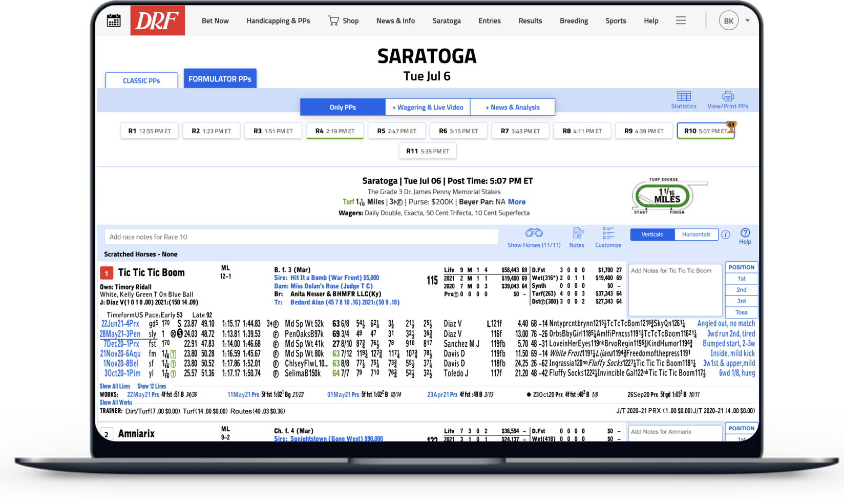844x504 pixels.
Task: Select race R11 5:35 PM ET
Action: (428, 151)
